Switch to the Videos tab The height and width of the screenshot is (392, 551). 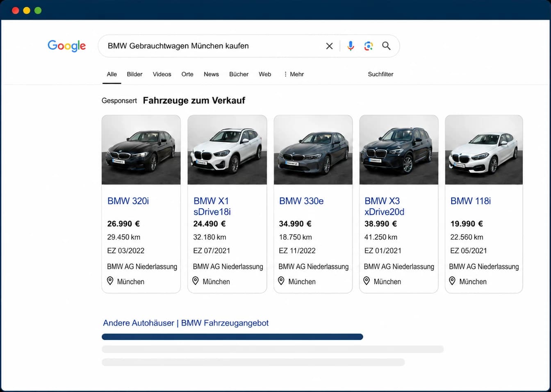coord(162,74)
